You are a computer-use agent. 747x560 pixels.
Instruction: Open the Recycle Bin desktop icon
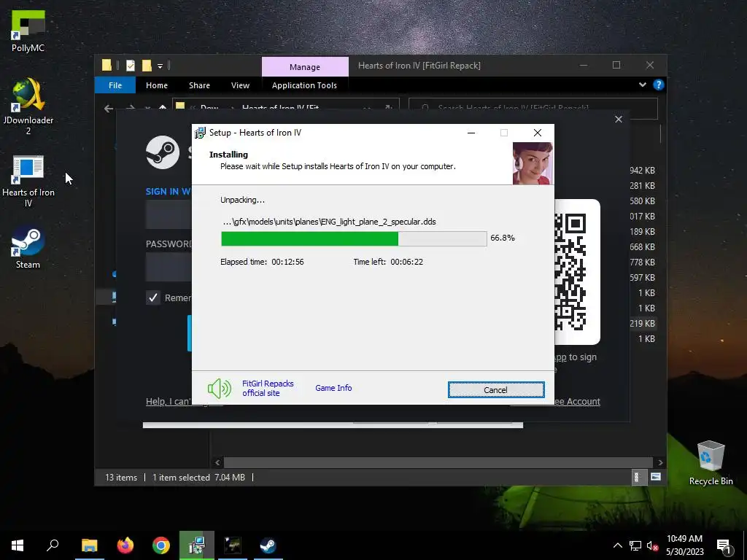coord(711,463)
